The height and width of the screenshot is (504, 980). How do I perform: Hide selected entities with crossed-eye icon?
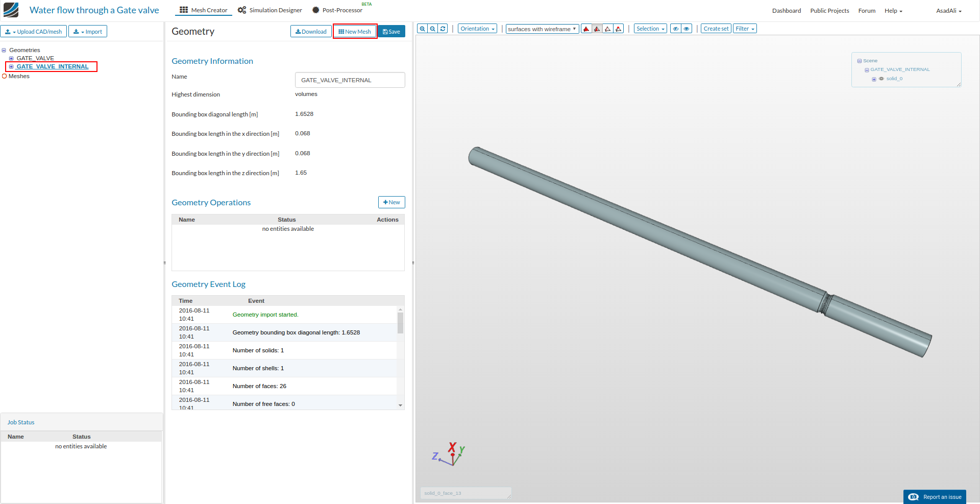(x=676, y=29)
